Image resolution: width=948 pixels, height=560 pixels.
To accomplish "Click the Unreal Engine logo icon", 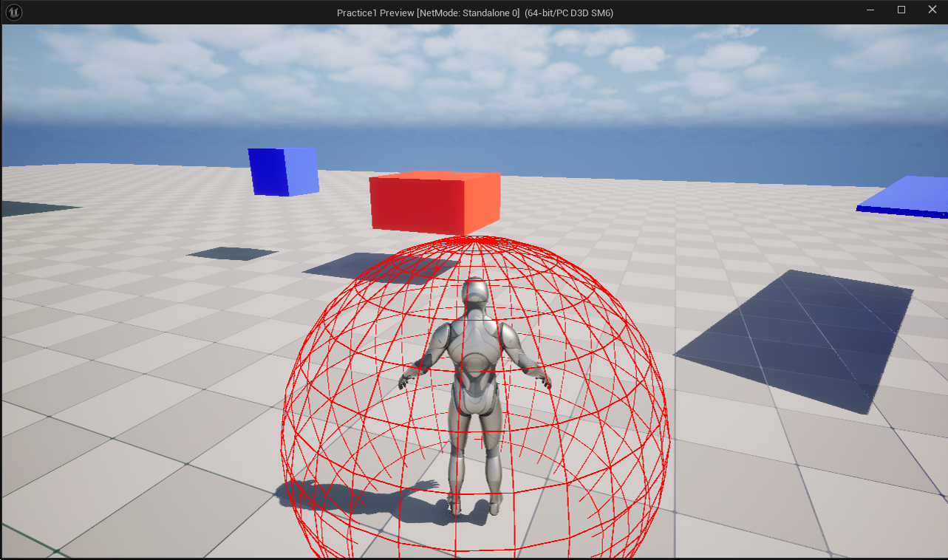I will tap(13, 12).
